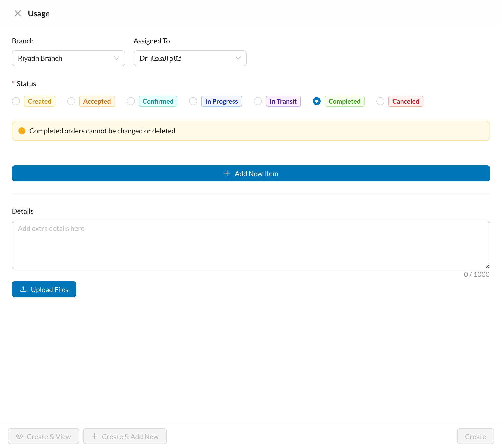Click the In Progress status tag
Image resolution: width=502 pixels, height=448 pixels.
[222, 101]
